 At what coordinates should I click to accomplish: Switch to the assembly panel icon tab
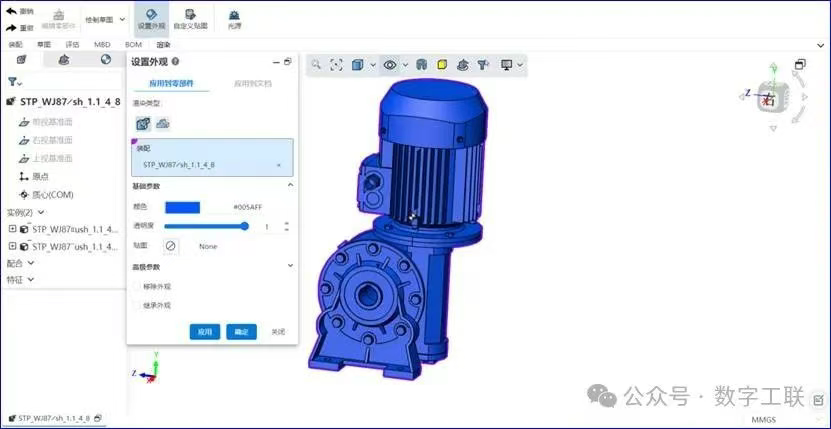[x=64, y=59]
